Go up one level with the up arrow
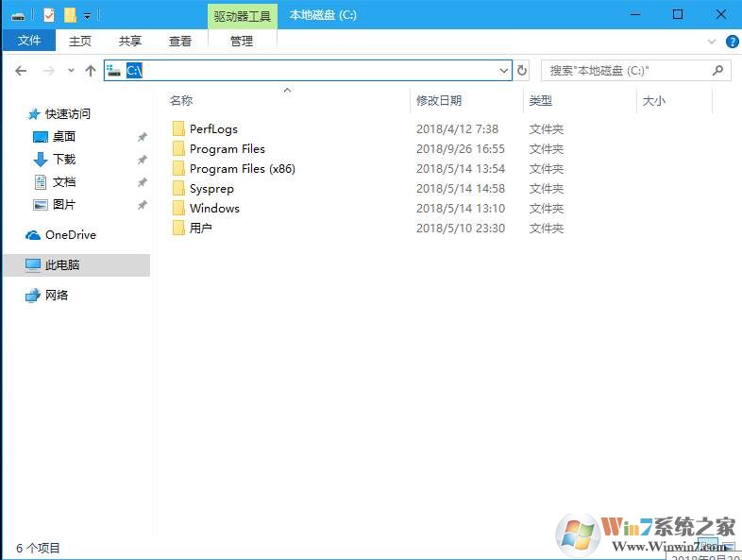 click(x=91, y=71)
